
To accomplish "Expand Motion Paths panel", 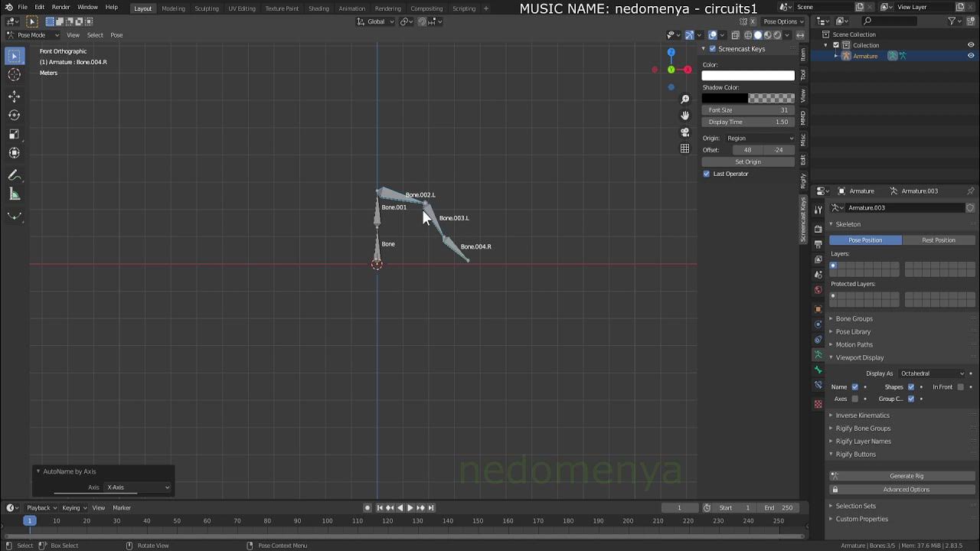I will [x=854, y=345].
